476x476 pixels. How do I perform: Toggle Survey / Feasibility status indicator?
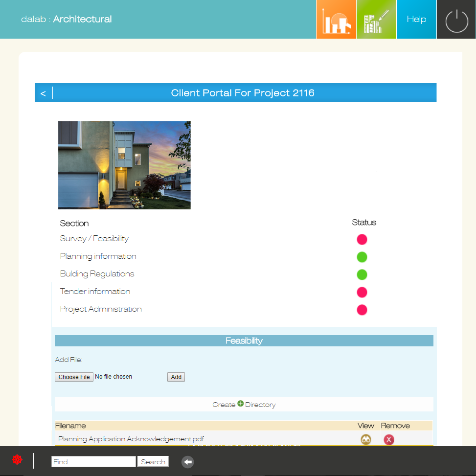pos(362,239)
